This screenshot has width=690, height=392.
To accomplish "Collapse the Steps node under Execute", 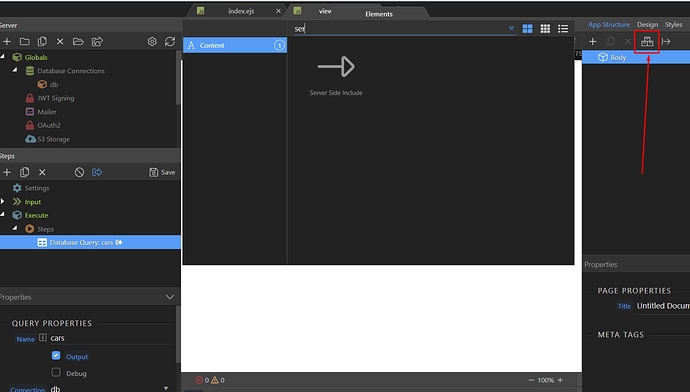I will [x=15, y=228].
